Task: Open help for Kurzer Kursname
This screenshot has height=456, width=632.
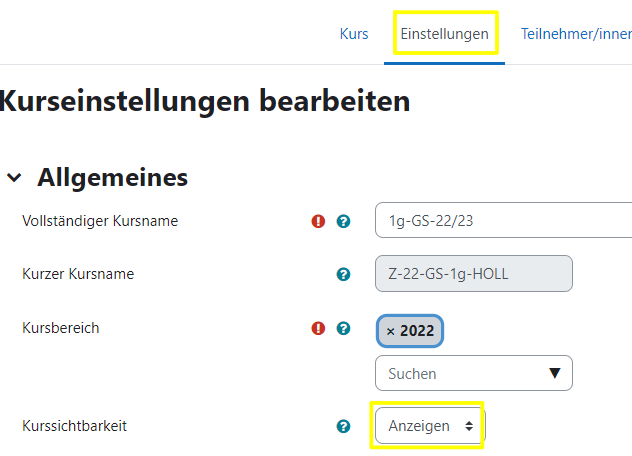Action: coord(344,274)
